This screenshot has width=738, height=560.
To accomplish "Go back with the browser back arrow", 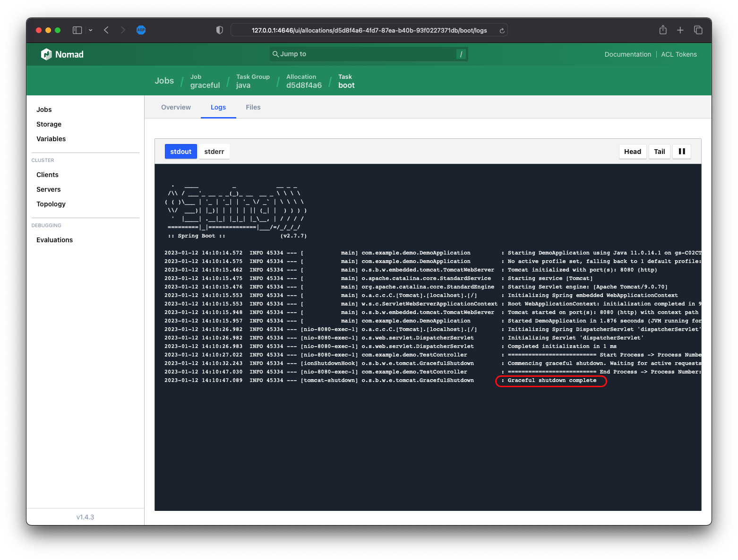I will pos(106,30).
